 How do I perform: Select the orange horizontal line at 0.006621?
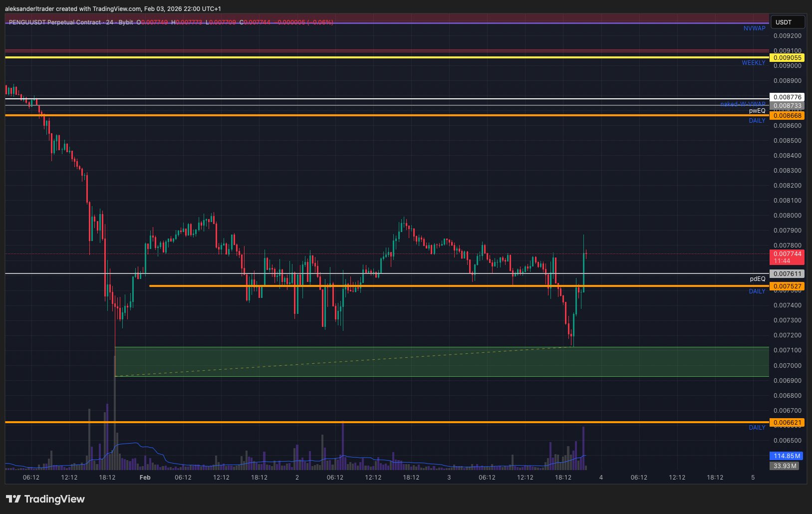click(x=387, y=423)
